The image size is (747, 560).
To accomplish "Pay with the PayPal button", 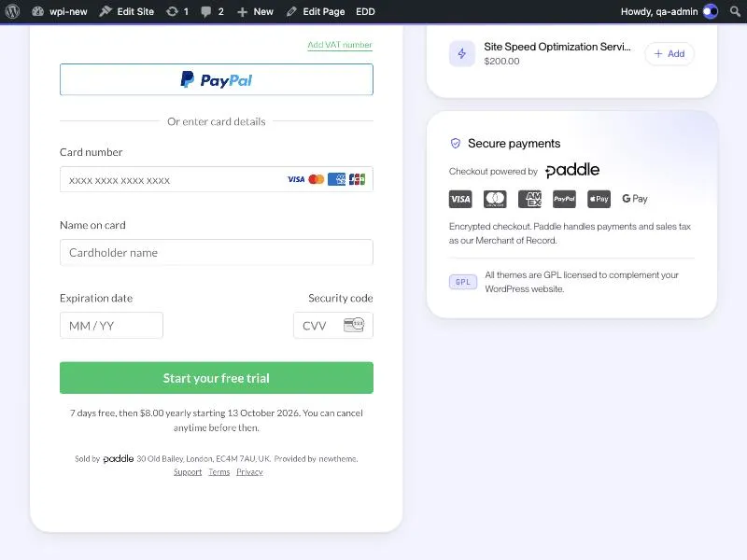I will point(217,79).
